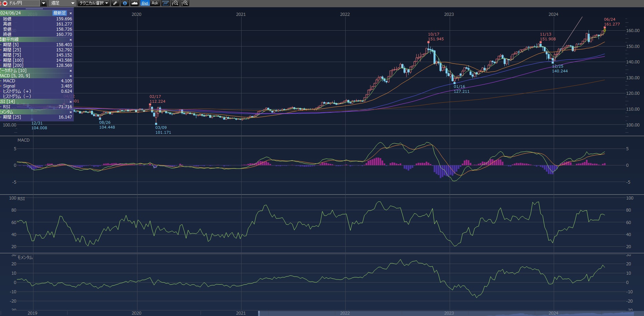Viewport: 644px width, 316px height.
Task: Switch price display to Ask
Action: (155, 3)
